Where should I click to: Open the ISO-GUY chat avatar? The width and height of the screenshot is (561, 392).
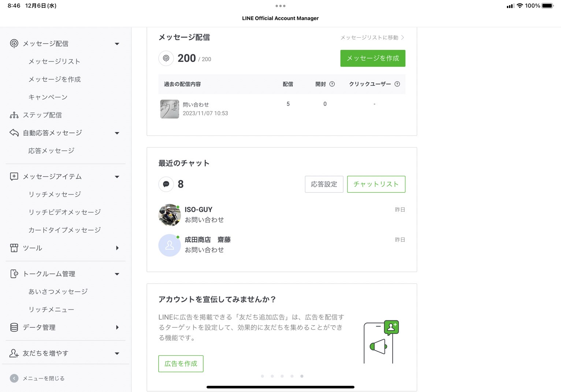pos(170,215)
